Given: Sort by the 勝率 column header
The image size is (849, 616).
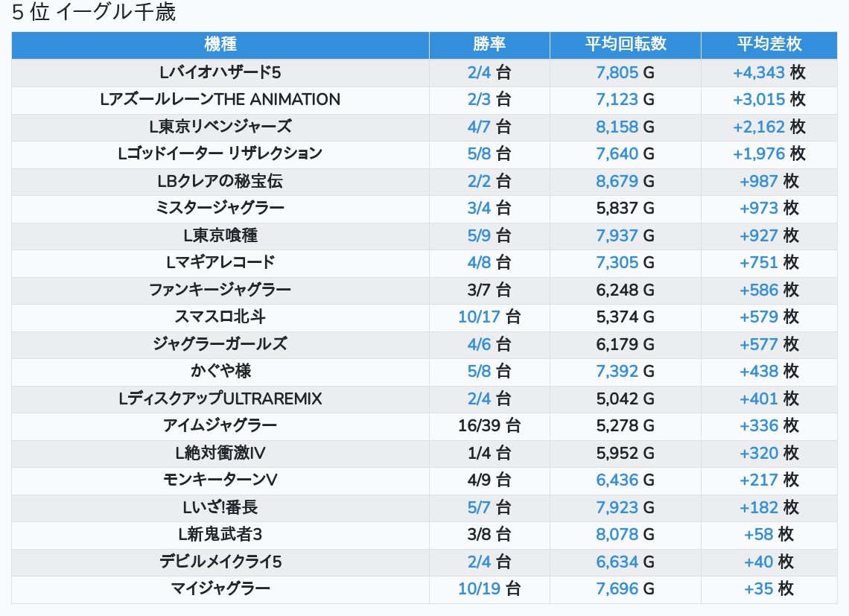Looking at the screenshot, I should pos(489,44).
